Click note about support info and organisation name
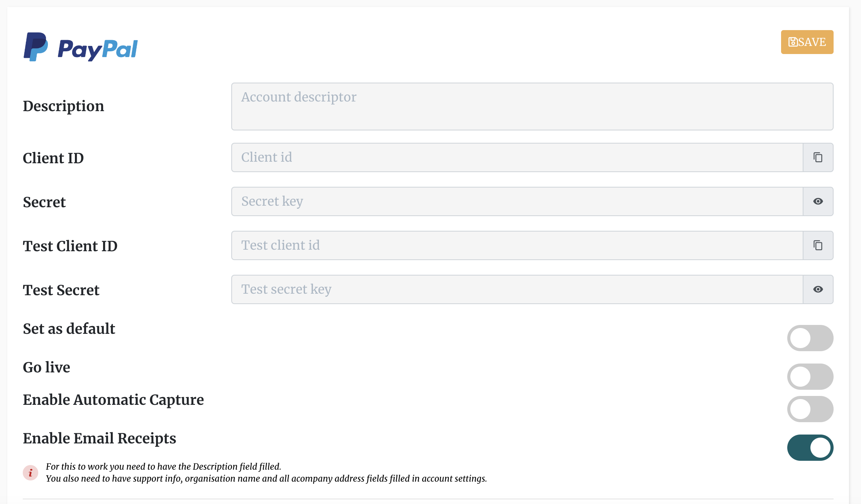Viewport: 861px width, 504px height. (266, 479)
